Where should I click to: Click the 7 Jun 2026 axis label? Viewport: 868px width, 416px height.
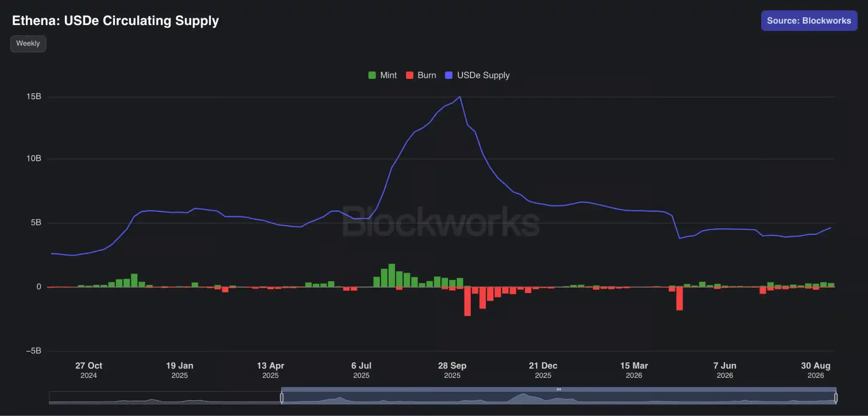coord(725,370)
